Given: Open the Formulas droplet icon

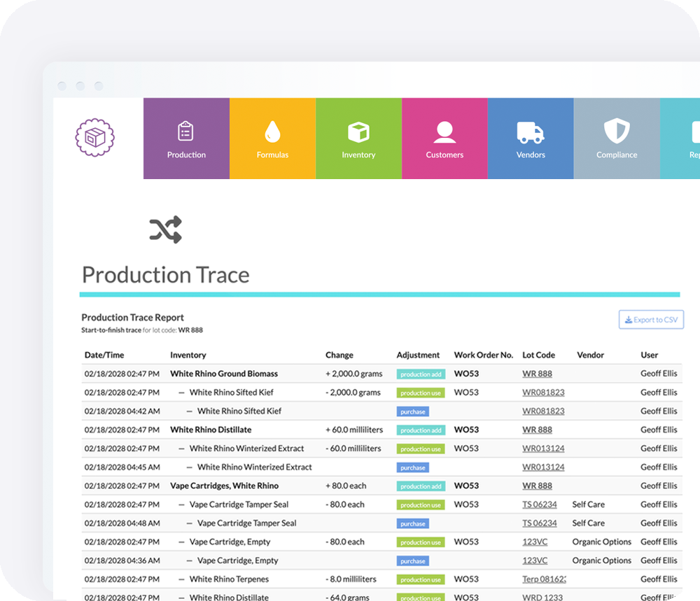Looking at the screenshot, I should coord(272,131).
